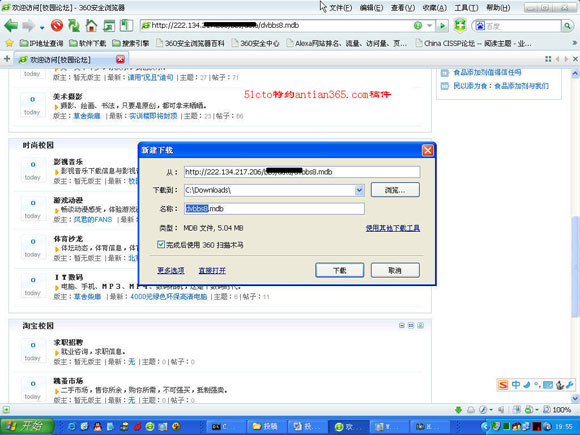Click the green Back arrow icon
This screenshot has width=580, height=435.
click(x=11, y=26)
